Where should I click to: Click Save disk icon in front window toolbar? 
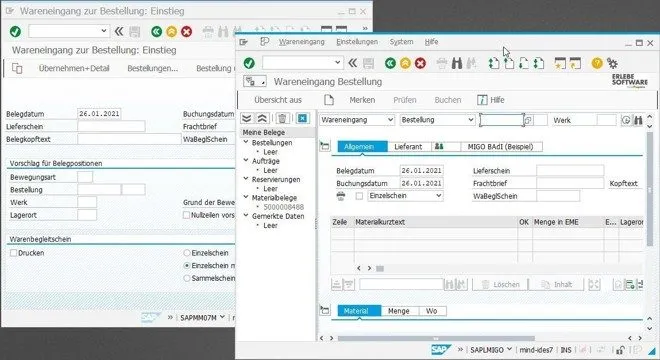(368, 63)
